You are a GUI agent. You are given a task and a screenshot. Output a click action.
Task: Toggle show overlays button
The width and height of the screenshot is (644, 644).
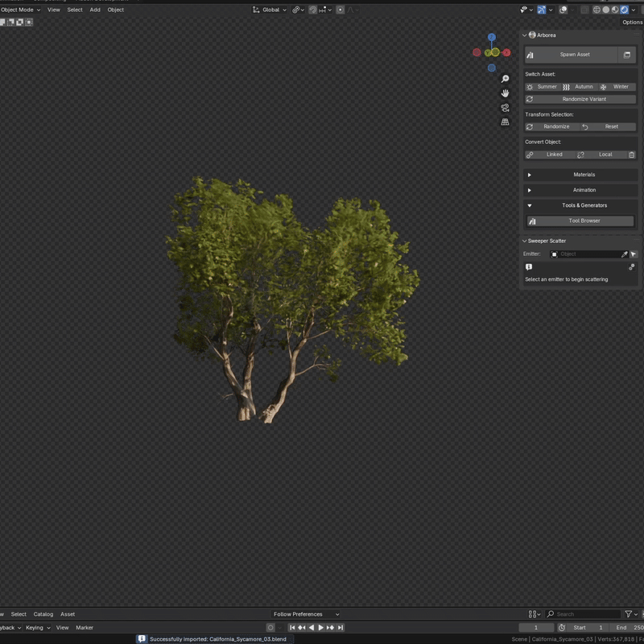(x=563, y=10)
